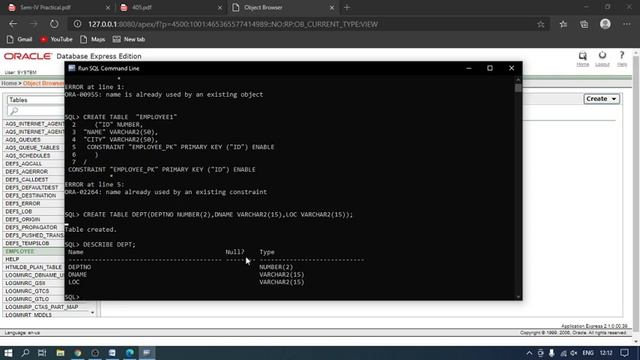Click the browser back arrow

coord(13,24)
